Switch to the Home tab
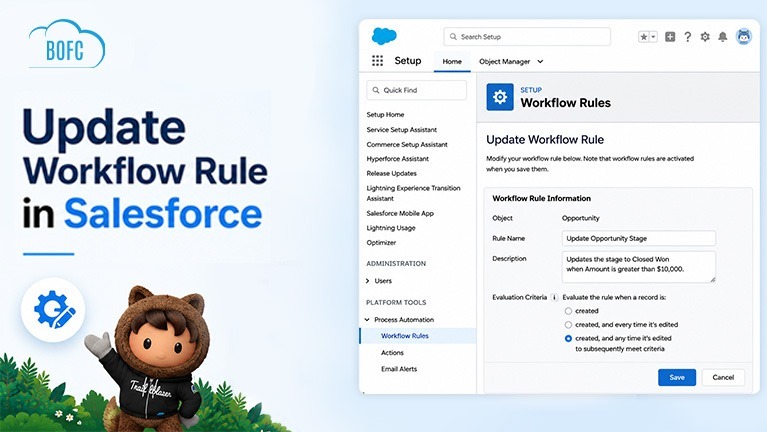Image resolution: width=767 pixels, height=432 pixels. 452,61
